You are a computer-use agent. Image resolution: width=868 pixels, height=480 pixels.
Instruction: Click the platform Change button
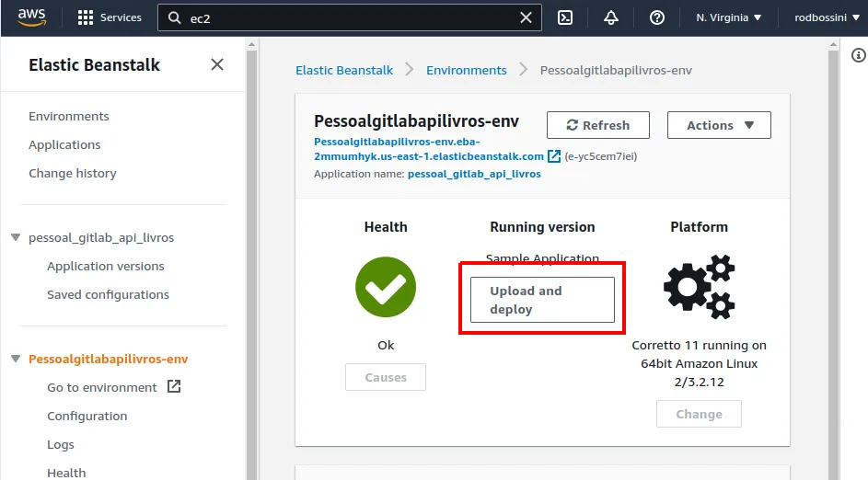pyautogui.click(x=700, y=414)
